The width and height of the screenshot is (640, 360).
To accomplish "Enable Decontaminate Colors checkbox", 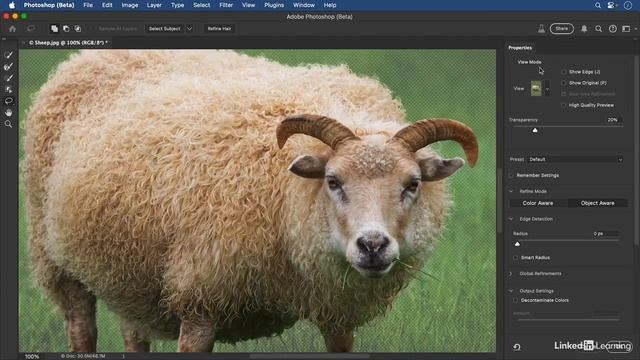I will click(x=516, y=300).
